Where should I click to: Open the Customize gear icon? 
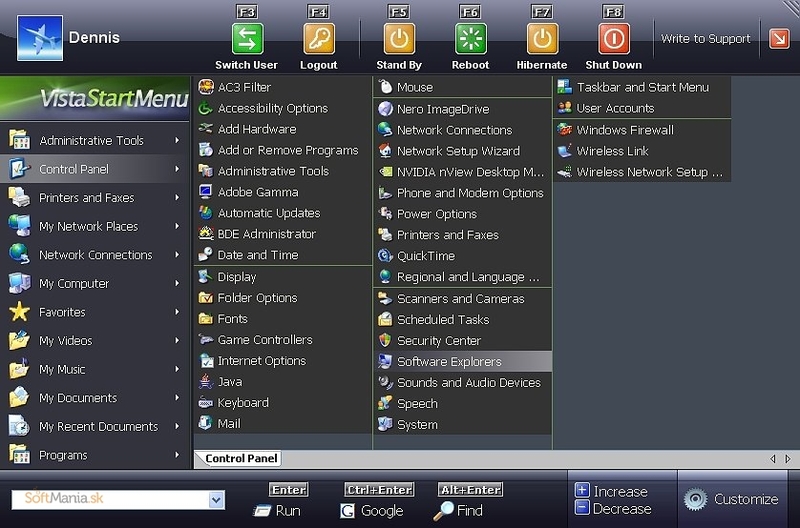point(695,499)
